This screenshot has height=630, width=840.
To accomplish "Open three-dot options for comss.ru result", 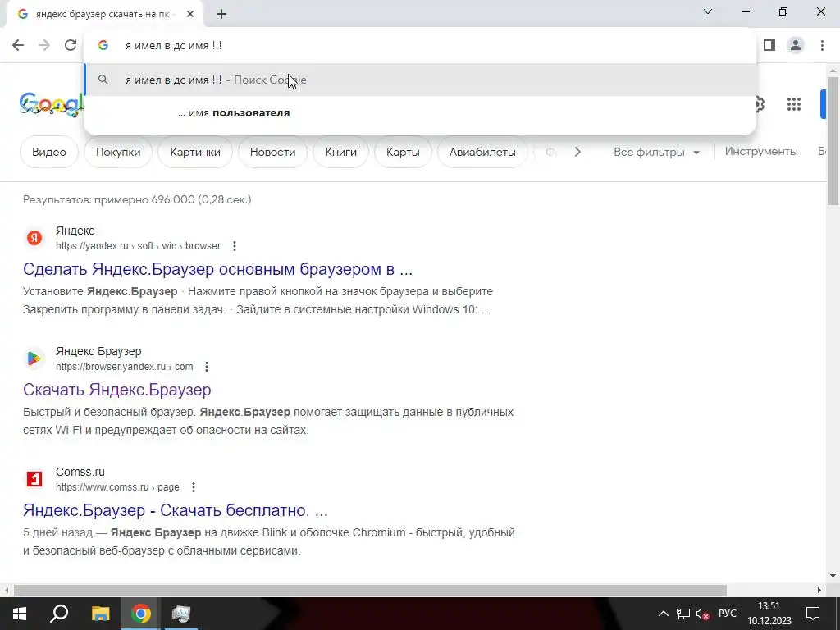I will [x=193, y=487].
